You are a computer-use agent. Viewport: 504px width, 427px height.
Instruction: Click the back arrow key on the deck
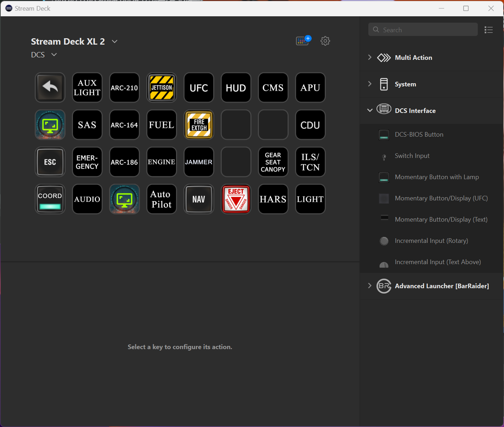[x=50, y=87]
